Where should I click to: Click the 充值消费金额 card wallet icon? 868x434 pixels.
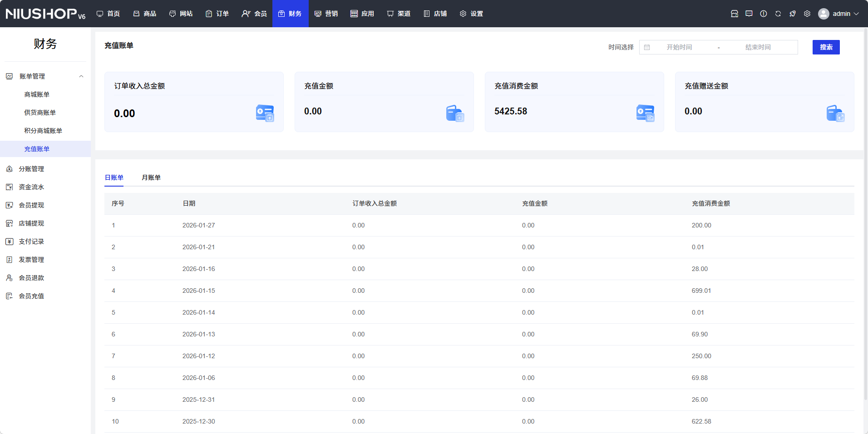645,113
